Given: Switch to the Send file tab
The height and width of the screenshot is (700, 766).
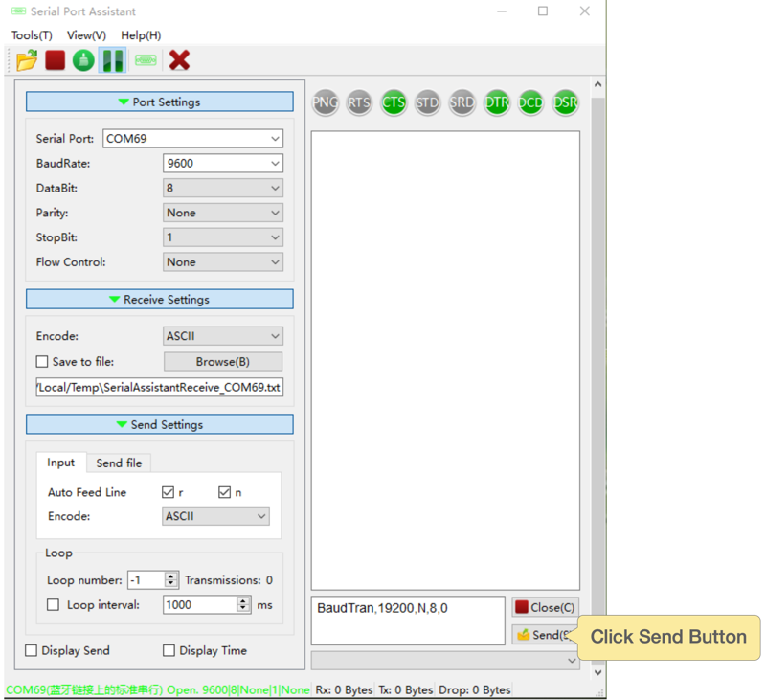Looking at the screenshot, I should click(119, 463).
